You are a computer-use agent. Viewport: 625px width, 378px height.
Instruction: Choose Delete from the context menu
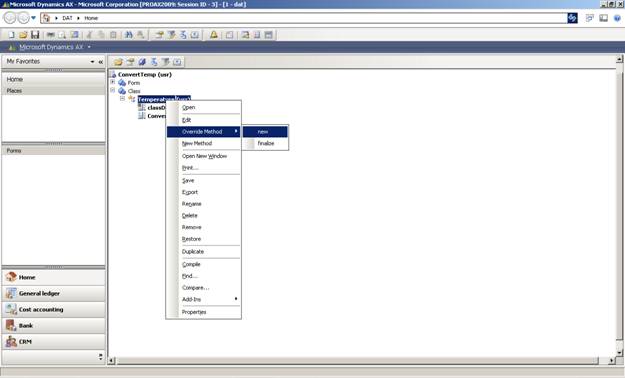coord(203,215)
